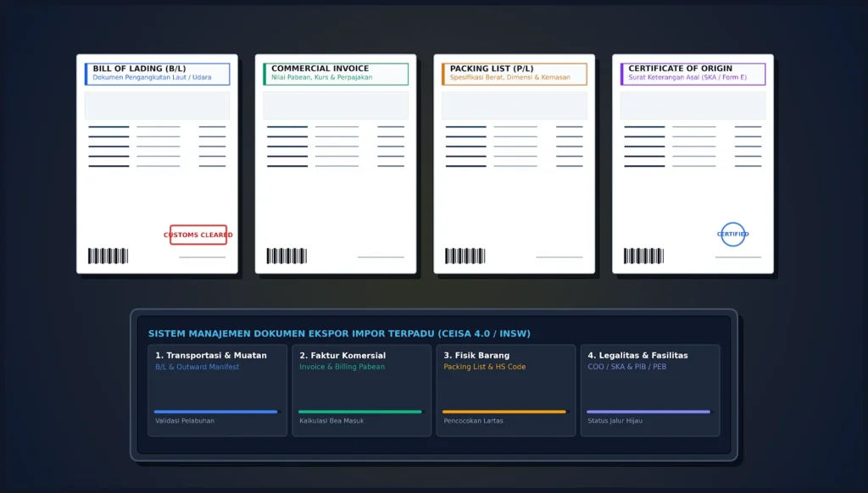Viewport: 868px width, 493px height.
Task: Click the "SISTEM MANAJEMEN DOKUMEN EKSPOR IMPOR TERPADU" title
Action: [x=292, y=334]
